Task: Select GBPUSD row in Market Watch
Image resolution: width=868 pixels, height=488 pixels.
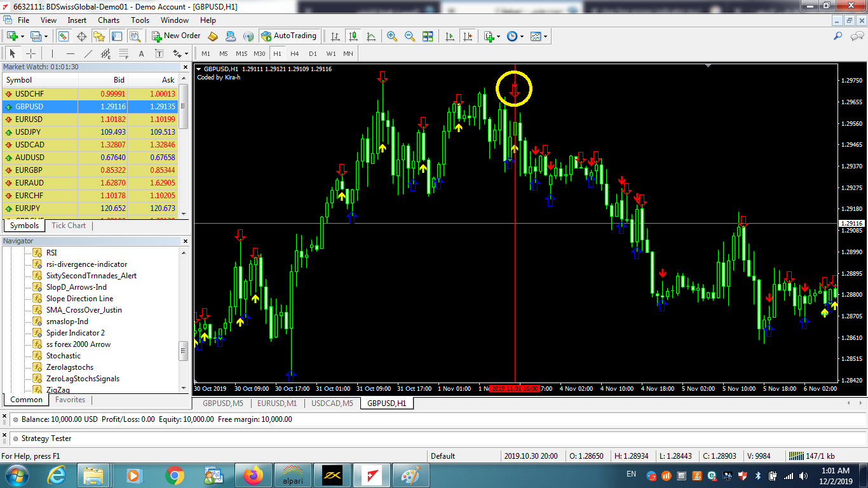Action: [x=91, y=106]
